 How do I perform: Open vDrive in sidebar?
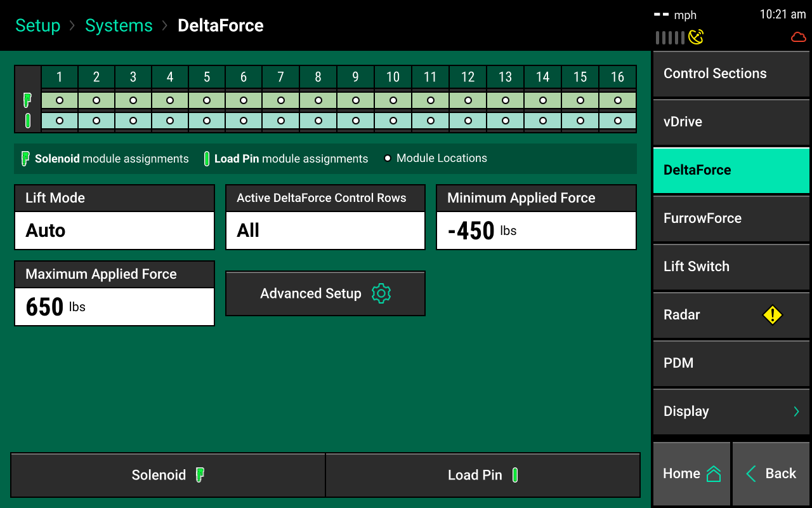(731, 122)
